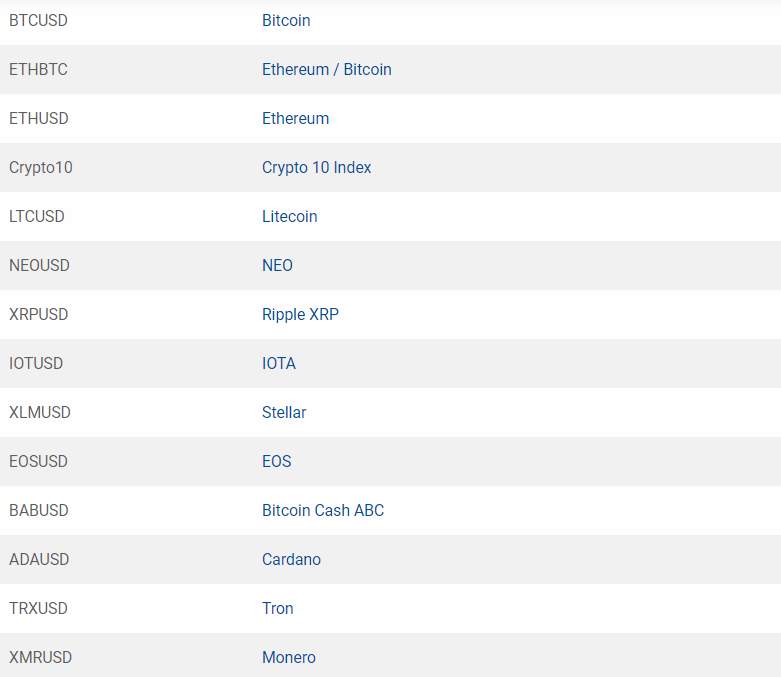The image size is (781, 677).
Task: Open the NEO link
Action: click(x=277, y=265)
